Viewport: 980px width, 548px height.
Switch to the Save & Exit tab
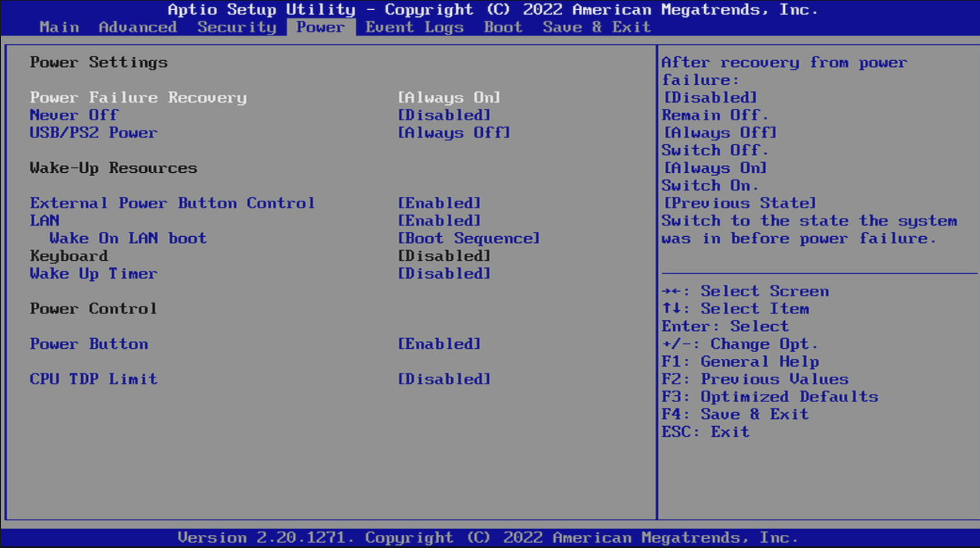coord(597,27)
